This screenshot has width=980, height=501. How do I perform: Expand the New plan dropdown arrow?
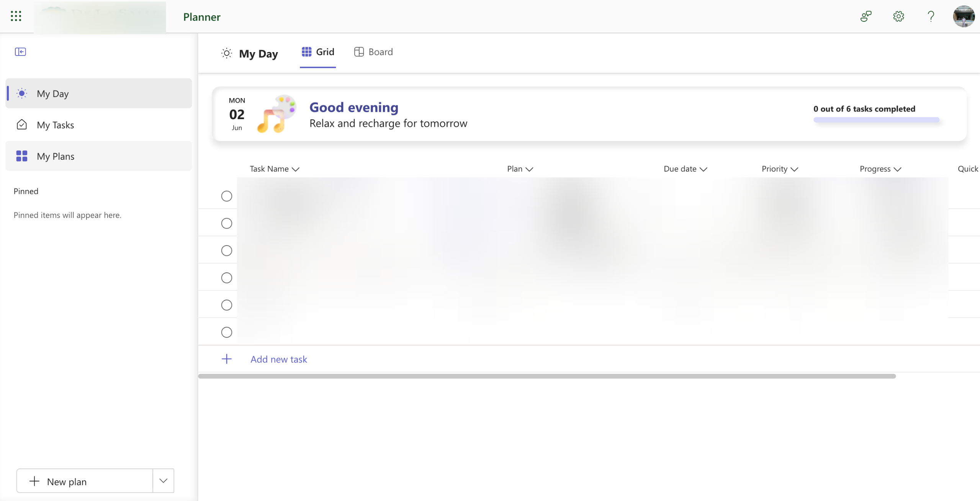(163, 481)
